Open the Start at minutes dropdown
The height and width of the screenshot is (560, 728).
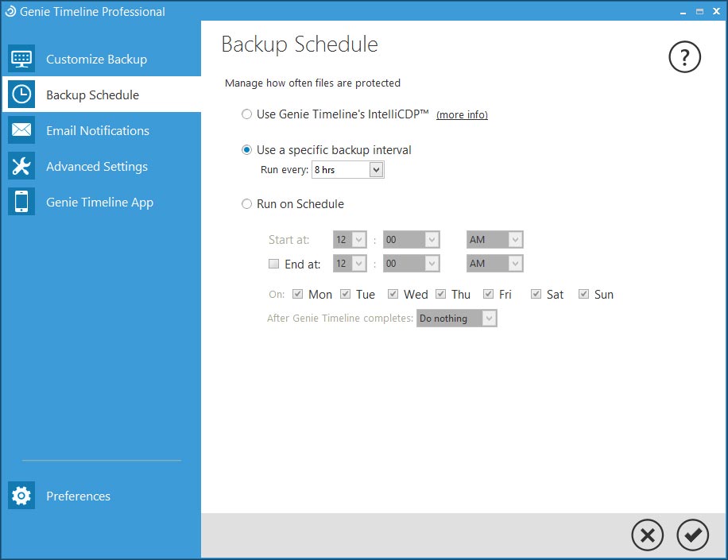(x=411, y=239)
